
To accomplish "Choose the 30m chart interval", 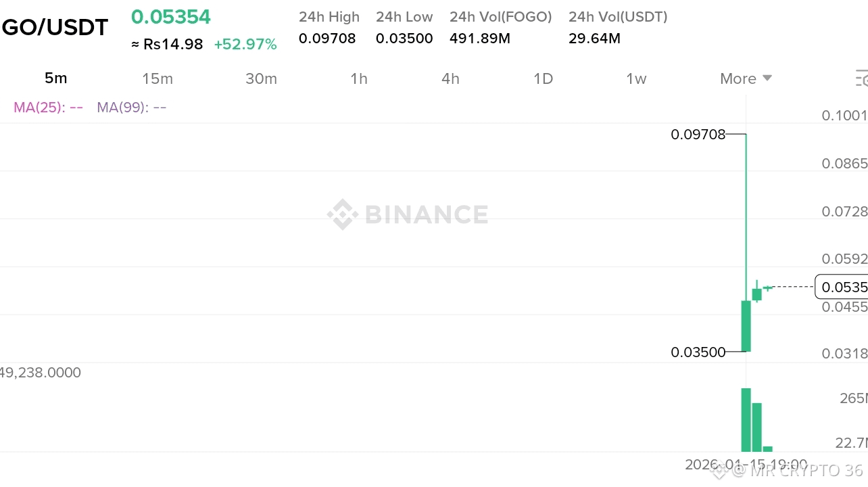I will click(261, 78).
